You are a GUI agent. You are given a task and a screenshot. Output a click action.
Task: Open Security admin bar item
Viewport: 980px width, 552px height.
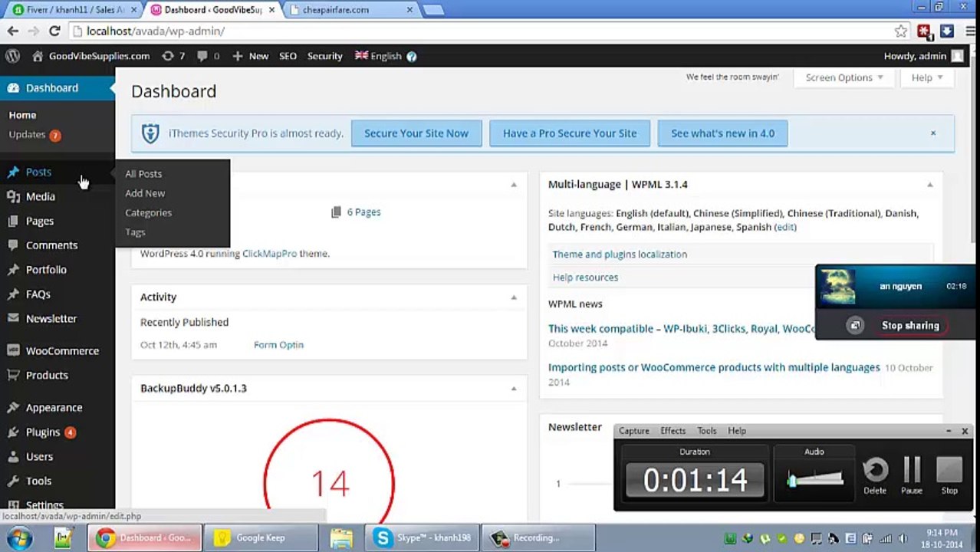pyautogui.click(x=325, y=56)
